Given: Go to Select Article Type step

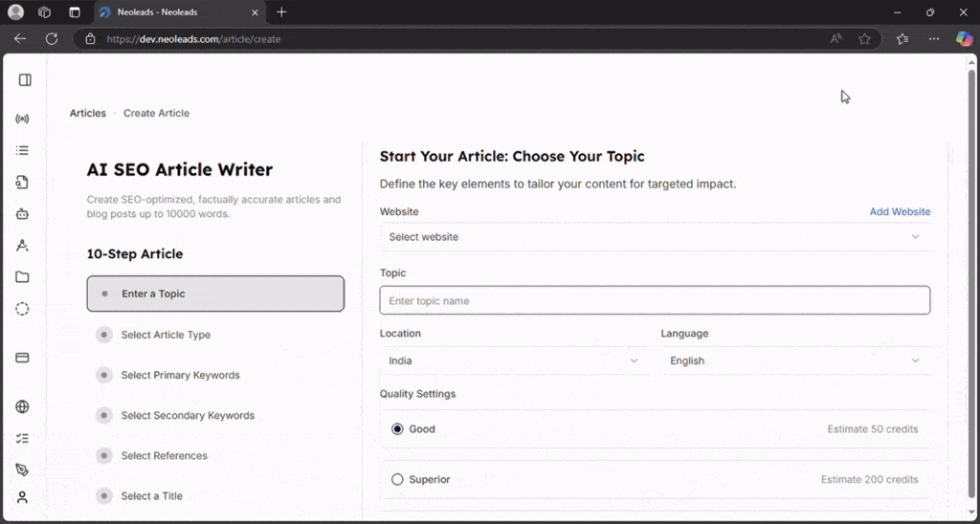Looking at the screenshot, I should [166, 335].
